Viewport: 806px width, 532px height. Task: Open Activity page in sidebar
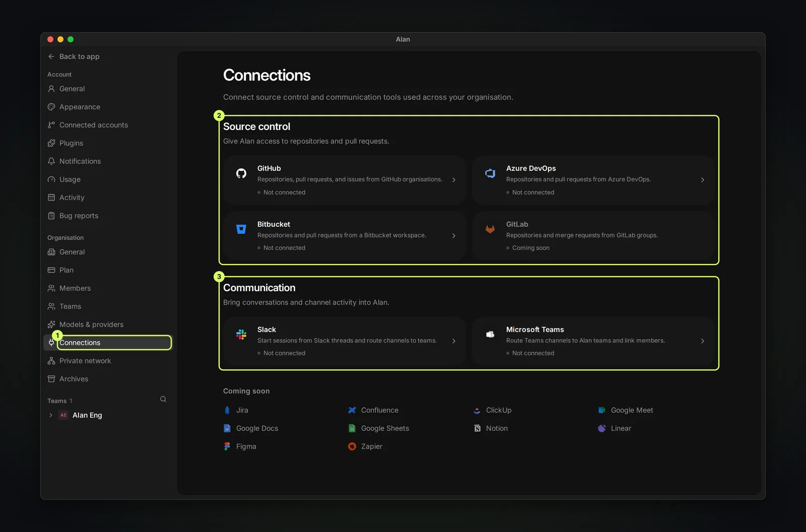click(108, 197)
